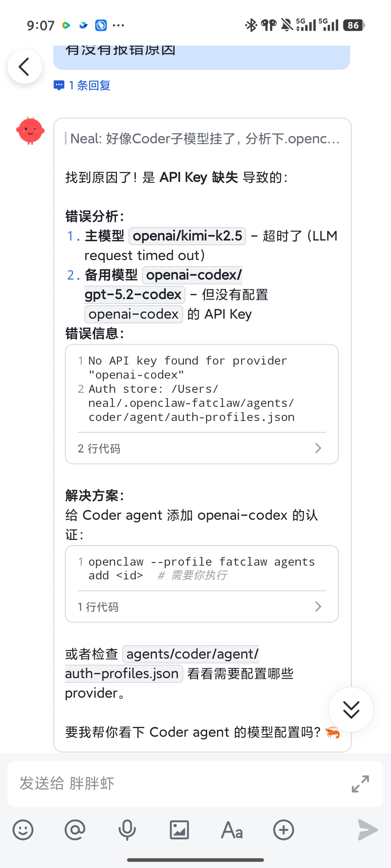This screenshot has height=868, width=391.
Task: Tap the @ mention icon
Action: click(75, 830)
